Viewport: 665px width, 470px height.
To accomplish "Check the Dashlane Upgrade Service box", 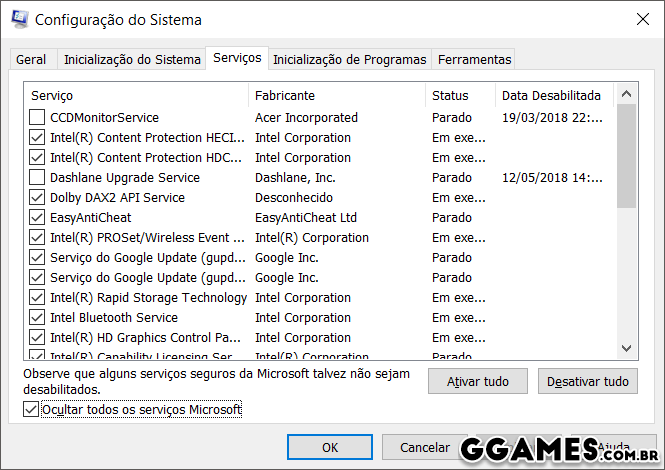I will tap(37, 178).
